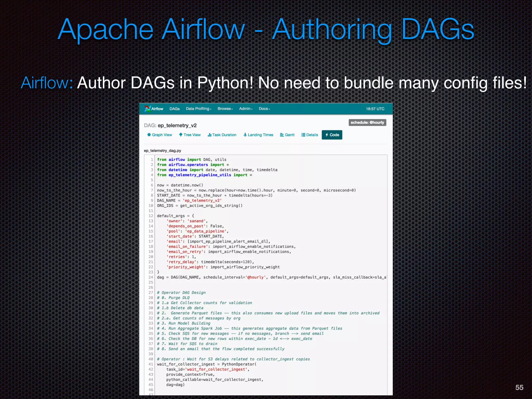Click the 18:57 UTC clock text
Image resolution: width=532 pixels, height=399 pixels.
[375, 109]
